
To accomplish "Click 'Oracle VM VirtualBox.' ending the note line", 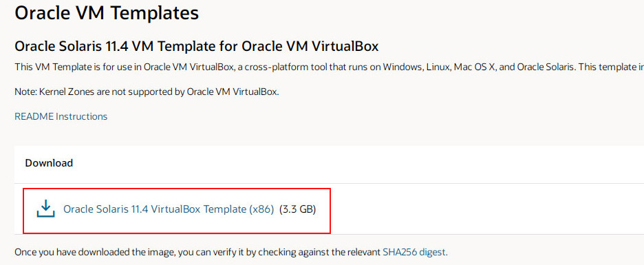I will click(x=233, y=92).
